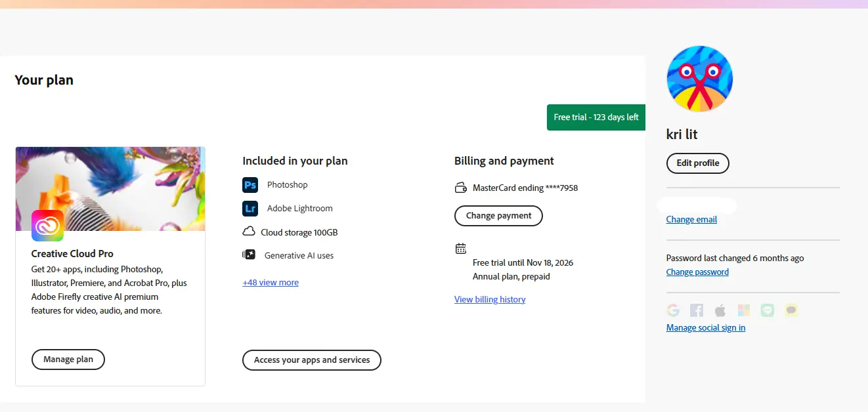Viewport: 868px width, 412px height.
Task: Click the Facebook social sign-in icon
Action: click(x=697, y=311)
